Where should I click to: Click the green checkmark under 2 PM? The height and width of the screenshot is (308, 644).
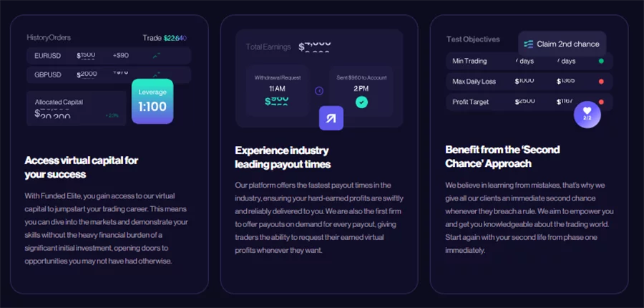(x=361, y=102)
